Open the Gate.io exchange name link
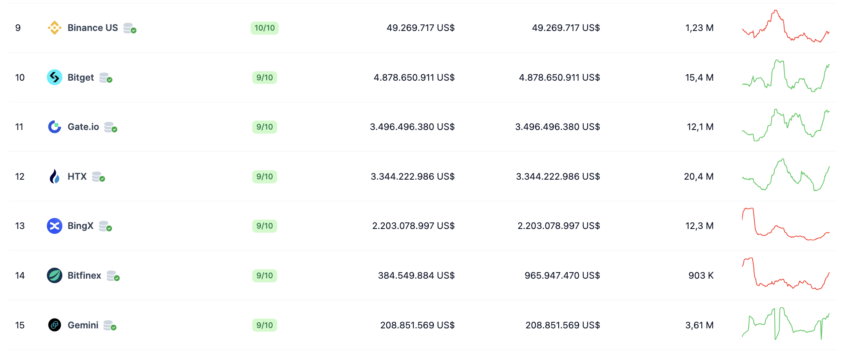This screenshot has width=868, height=352. pyautogui.click(x=83, y=127)
